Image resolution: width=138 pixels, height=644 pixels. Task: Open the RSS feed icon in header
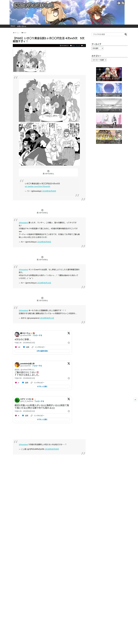pyautogui.click(x=123, y=3)
